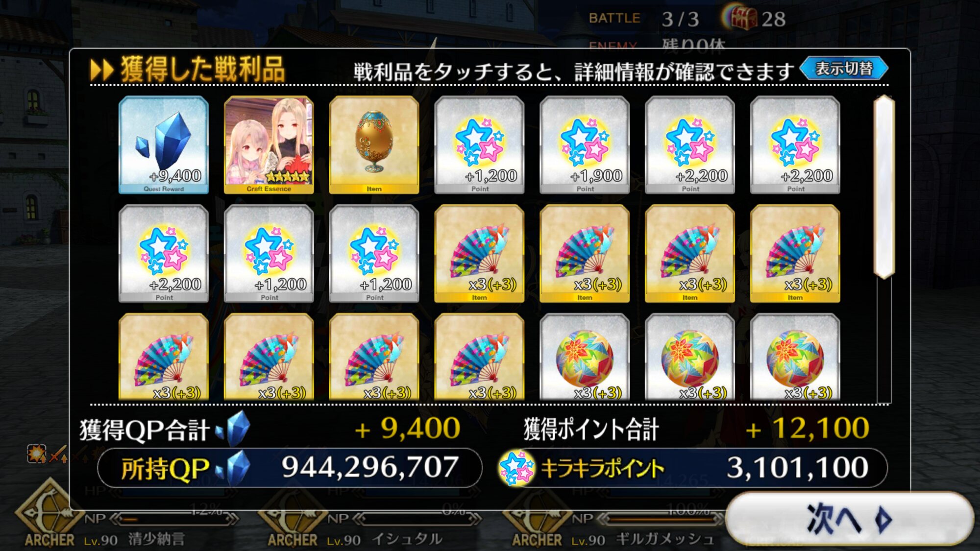The image size is (980, 551).
Task: Select the first fan item in bottom row
Action: (x=164, y=358)
